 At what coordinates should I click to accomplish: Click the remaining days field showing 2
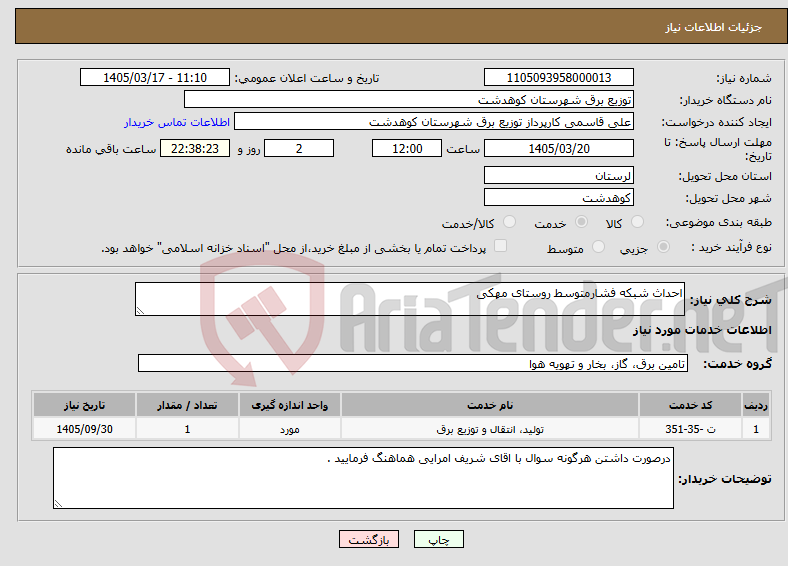point(299,148)
